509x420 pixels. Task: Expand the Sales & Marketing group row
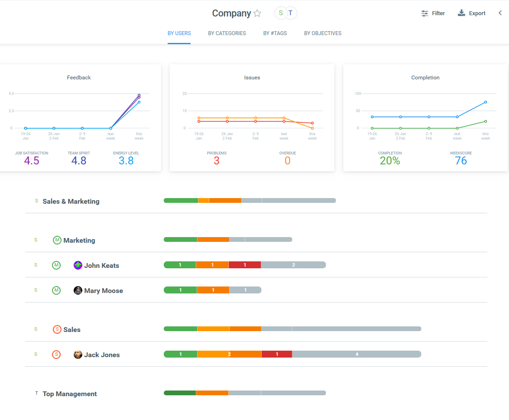71,202
